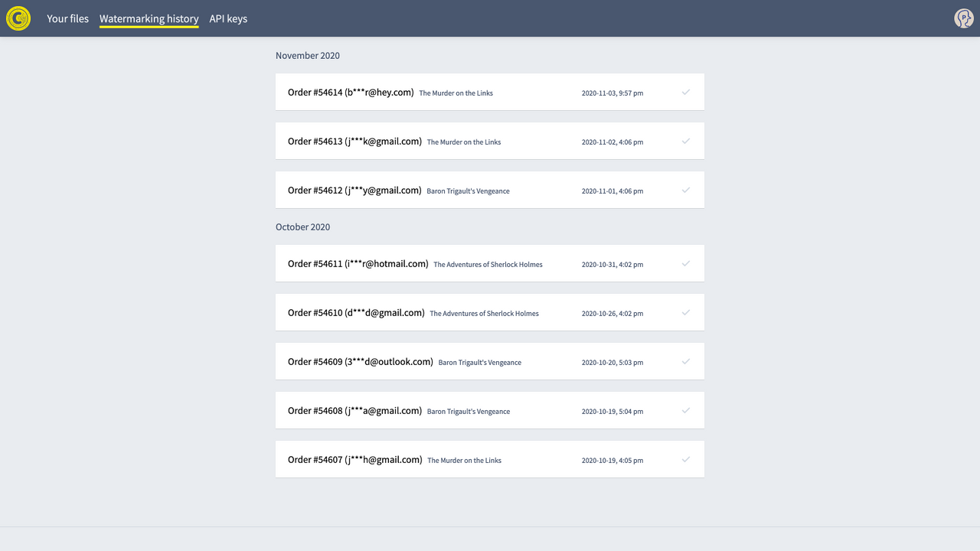Collapse the October 2020 section

pos(302,227)
